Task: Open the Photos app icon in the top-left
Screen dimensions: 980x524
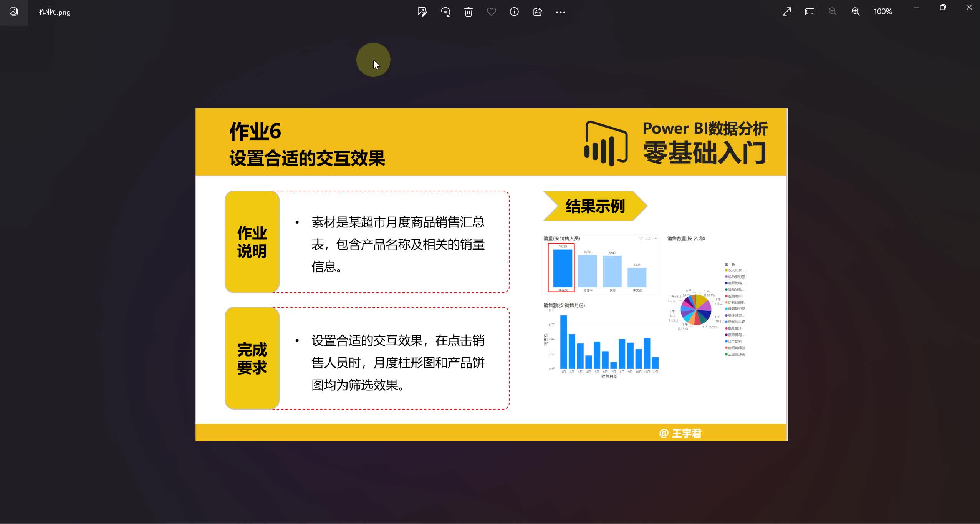Action: 14,12
